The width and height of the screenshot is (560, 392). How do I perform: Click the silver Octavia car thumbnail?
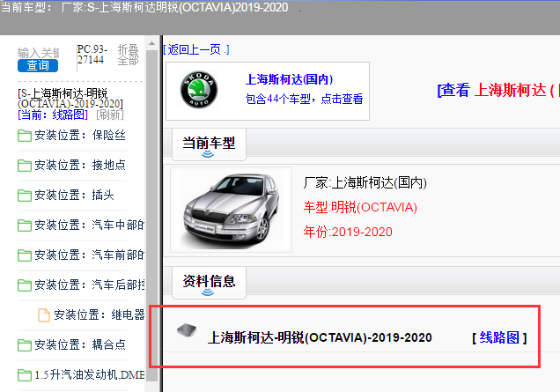pos(231,210)
